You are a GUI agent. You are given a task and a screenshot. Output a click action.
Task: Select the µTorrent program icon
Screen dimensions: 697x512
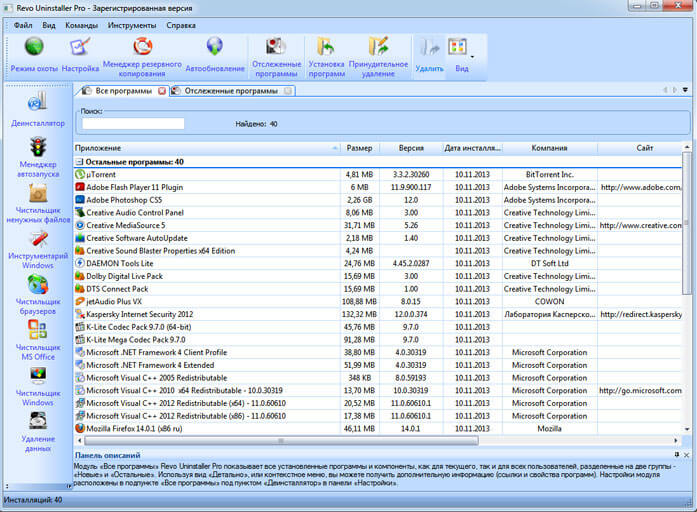click(x=80, y=174)
